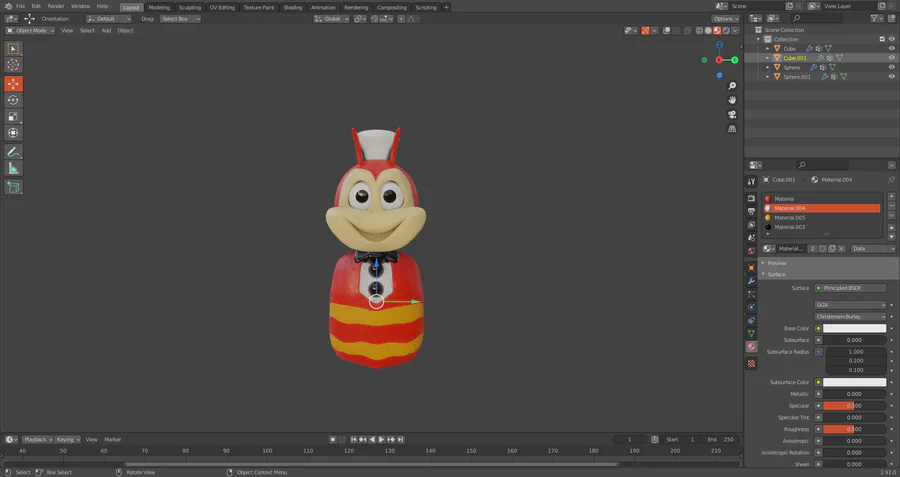The height and width of the screenshot is (477, 900).
Task: Select the Cursor tool
Action: pos(13,65)
